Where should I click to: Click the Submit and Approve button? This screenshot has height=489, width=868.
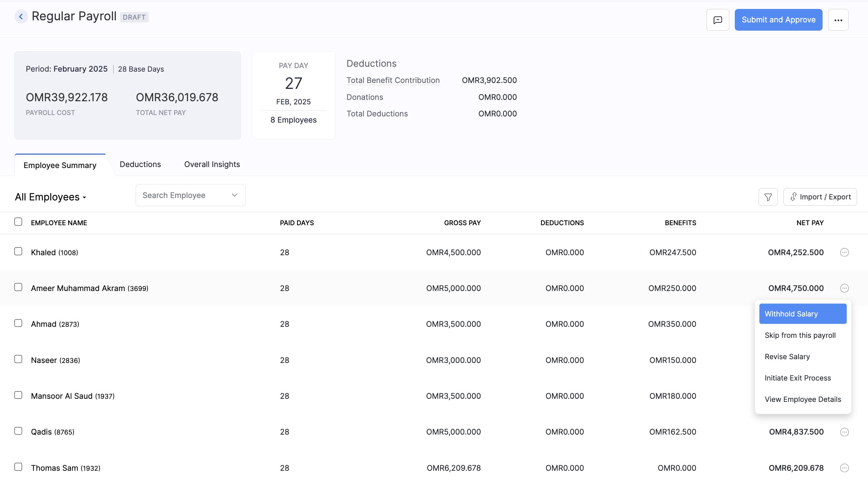[779, 20]
